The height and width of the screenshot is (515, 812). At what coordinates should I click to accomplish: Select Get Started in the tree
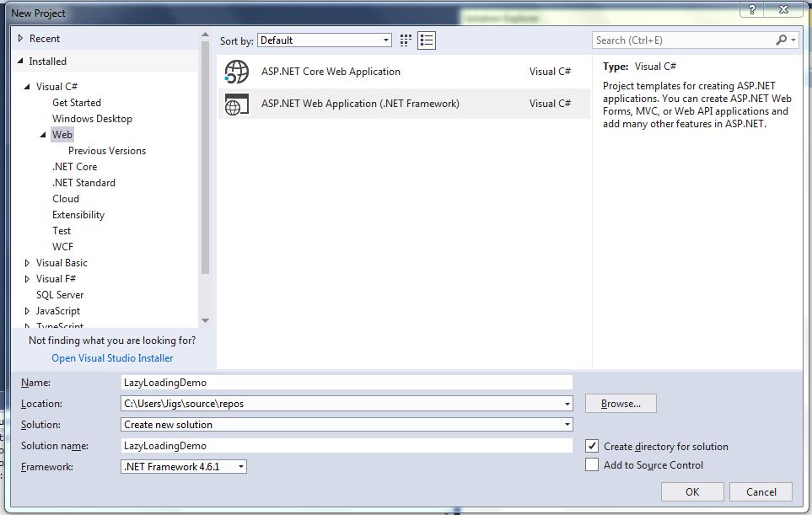point(77,103)
